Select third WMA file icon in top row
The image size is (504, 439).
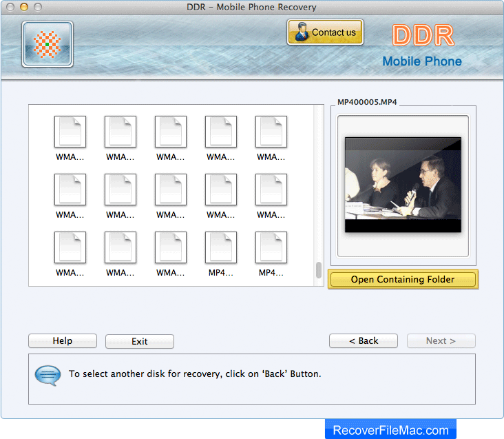pyautogui.click(x=171, y=132)
